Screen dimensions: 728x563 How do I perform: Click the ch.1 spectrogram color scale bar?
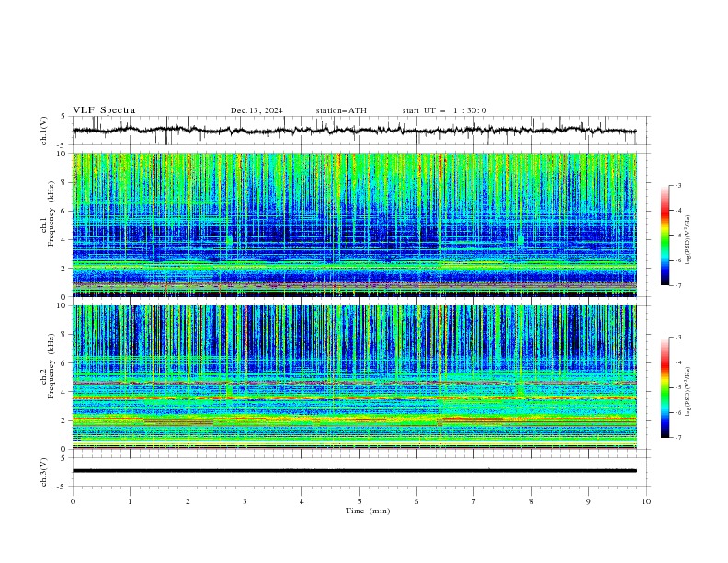(665, 236)
